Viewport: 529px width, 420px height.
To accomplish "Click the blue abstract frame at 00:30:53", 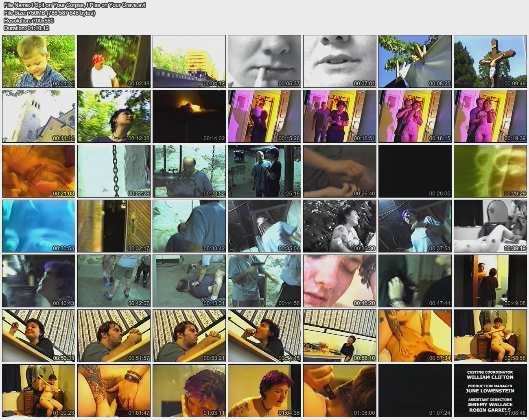I will click(x=39, y=226).
